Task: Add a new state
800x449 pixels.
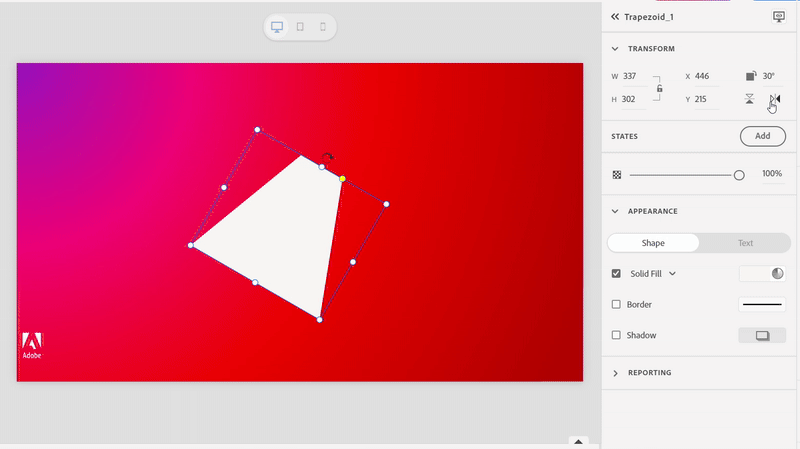Action: [x=763, y=136]
